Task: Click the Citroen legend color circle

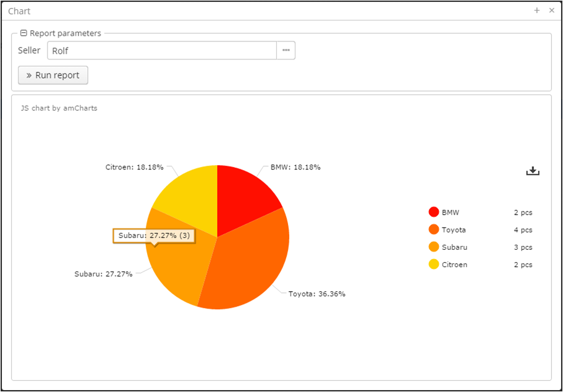Action: click(x=434, y=264)
